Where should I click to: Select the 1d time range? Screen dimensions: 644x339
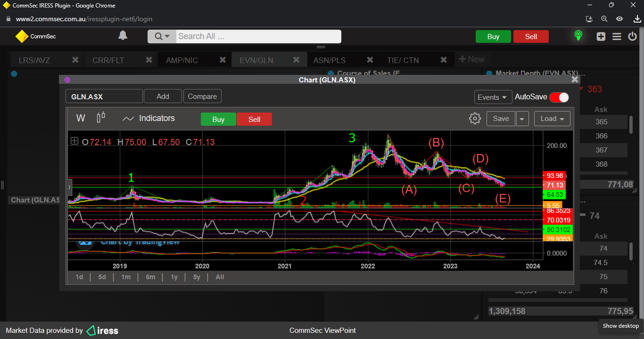[79, 277]
